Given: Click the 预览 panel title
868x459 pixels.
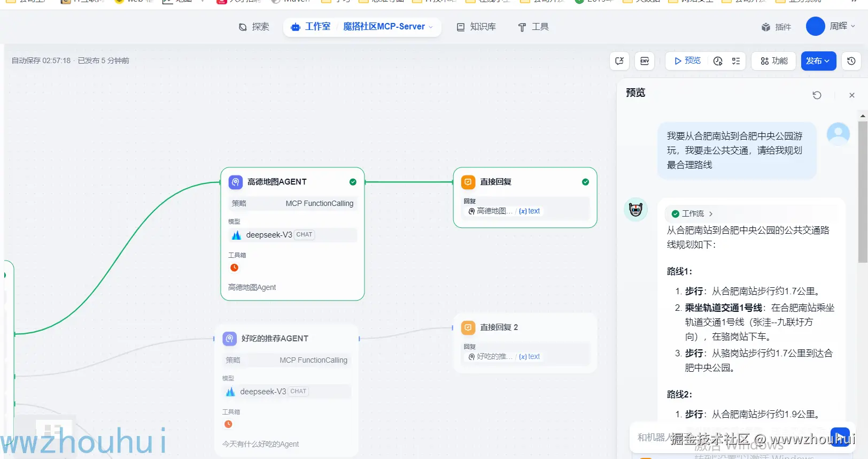Looking at the screenshot, I should click(635, 93).
